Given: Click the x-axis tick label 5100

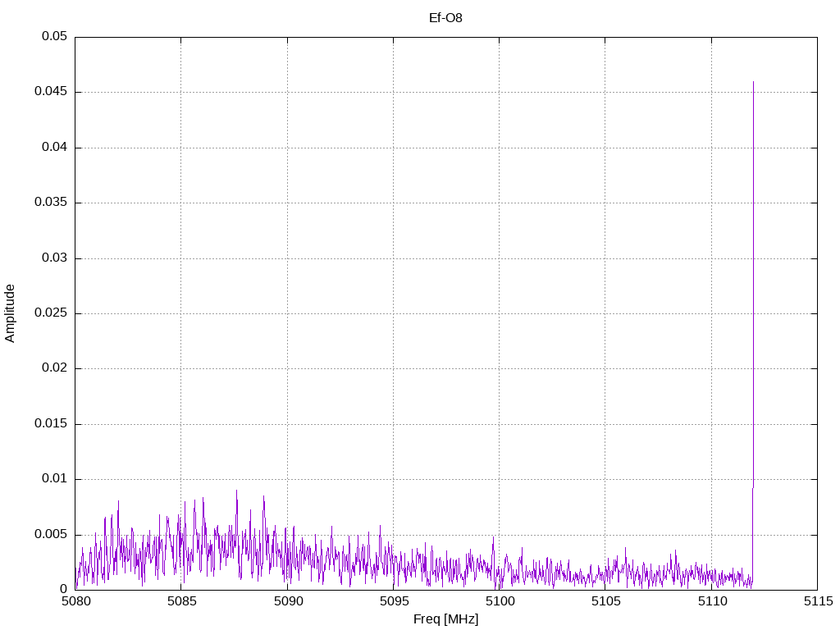Looking at the screenshot, I should pyautogui.click(x=500, y=601).
